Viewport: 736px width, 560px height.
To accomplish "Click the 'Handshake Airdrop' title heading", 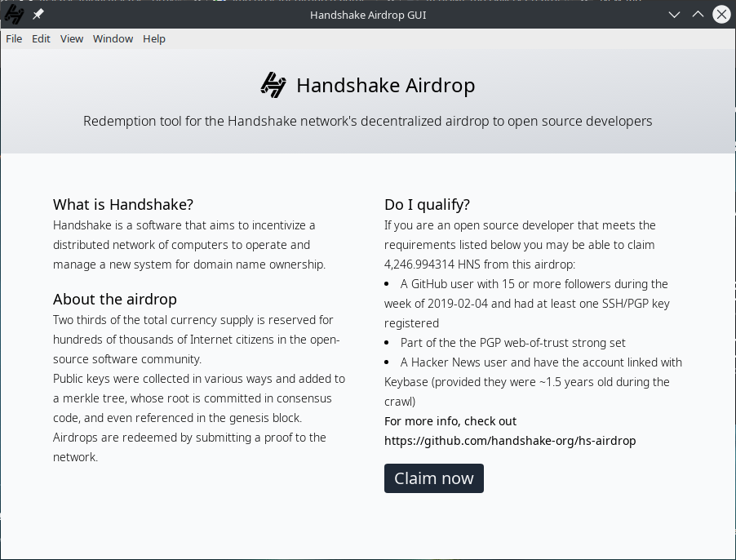I will tap(385, 86).
